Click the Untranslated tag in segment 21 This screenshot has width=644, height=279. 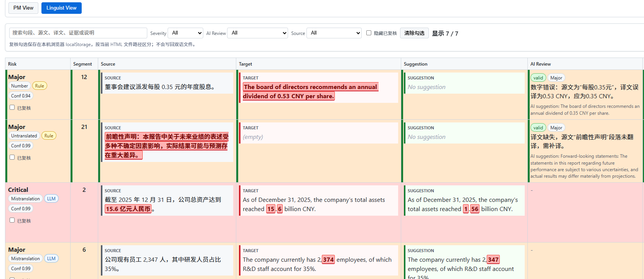coord(24,136)
